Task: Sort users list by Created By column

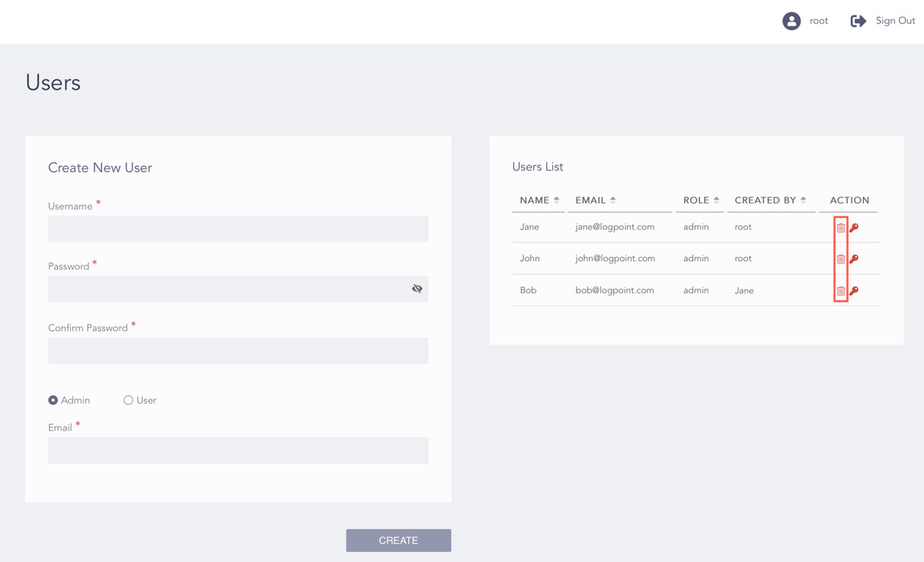Action: 803,200
